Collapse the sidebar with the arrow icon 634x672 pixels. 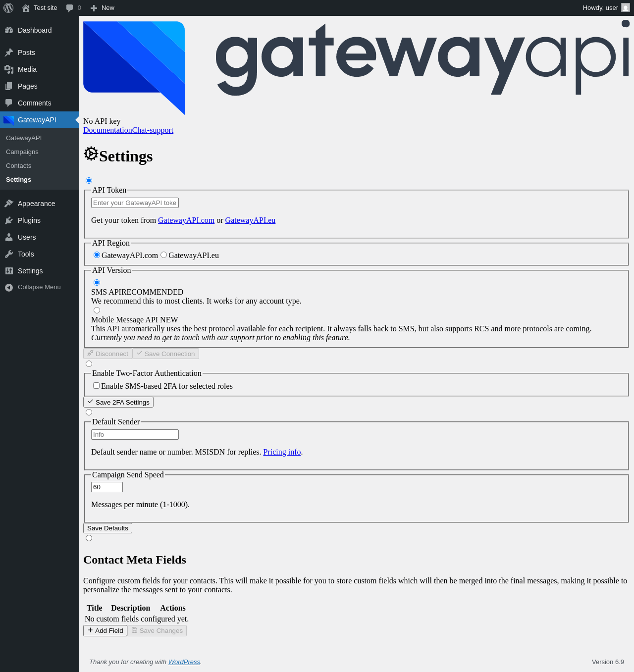click(x=9, y=287)
